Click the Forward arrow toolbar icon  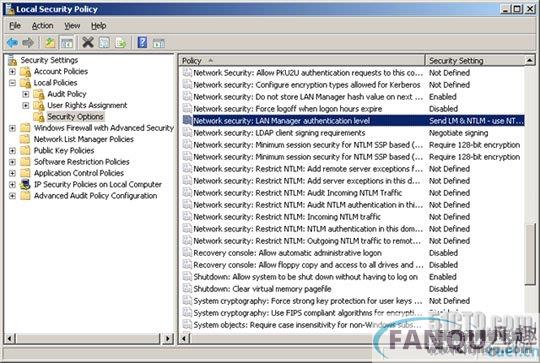(28, 43)
